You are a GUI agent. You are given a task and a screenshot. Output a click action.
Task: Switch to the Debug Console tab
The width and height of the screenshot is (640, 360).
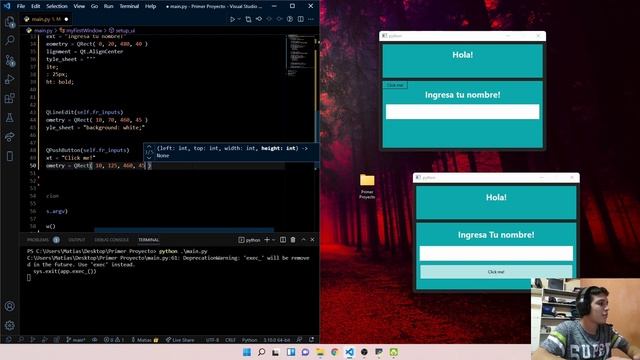point(111,240)
